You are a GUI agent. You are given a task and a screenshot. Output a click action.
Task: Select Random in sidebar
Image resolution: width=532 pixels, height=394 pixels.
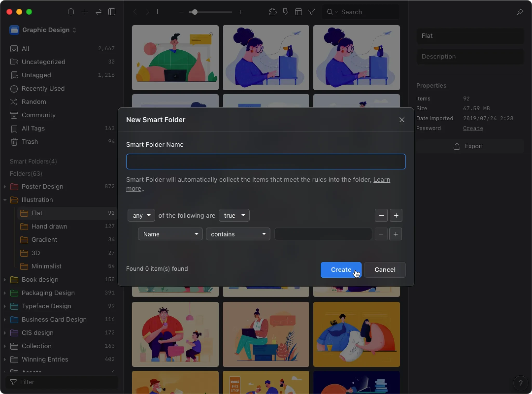(62, 102)
